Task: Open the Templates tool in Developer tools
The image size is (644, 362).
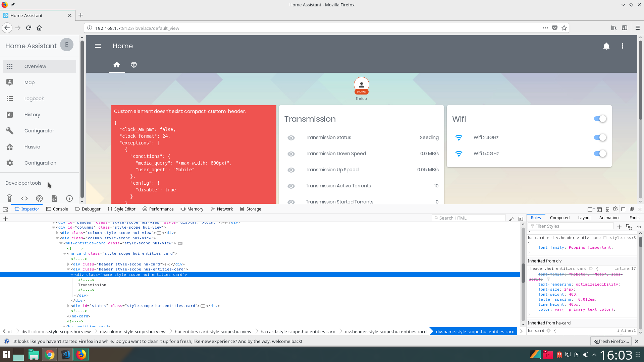Action: (54, 198)
